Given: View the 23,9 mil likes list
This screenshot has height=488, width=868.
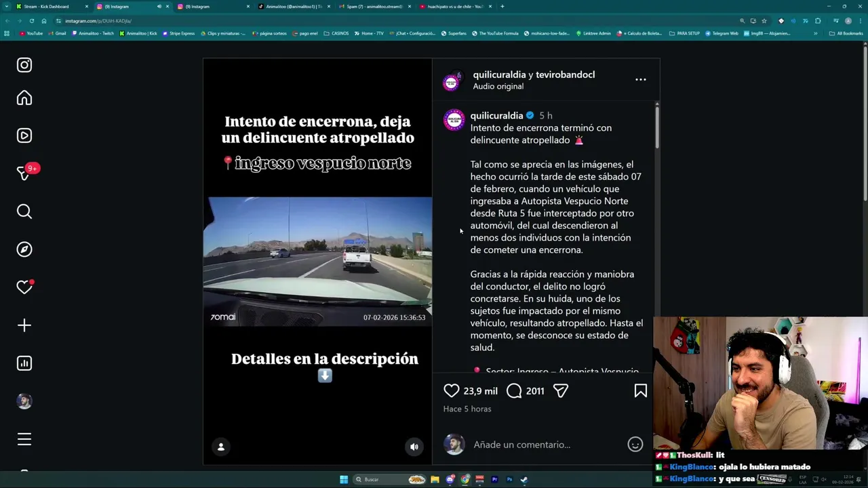Looking at the screenshot, I should point(480,391).
